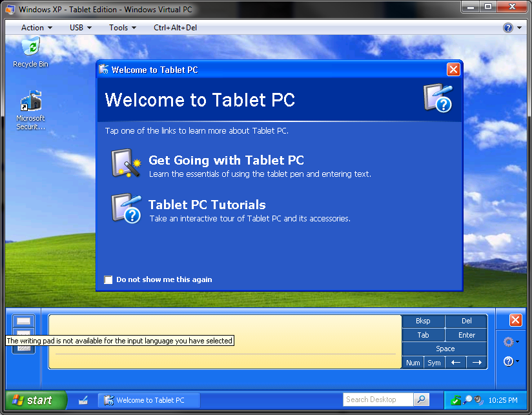Click the right arrow key in Input Panel
Screen dimensions: 532x415
point(476,363)
